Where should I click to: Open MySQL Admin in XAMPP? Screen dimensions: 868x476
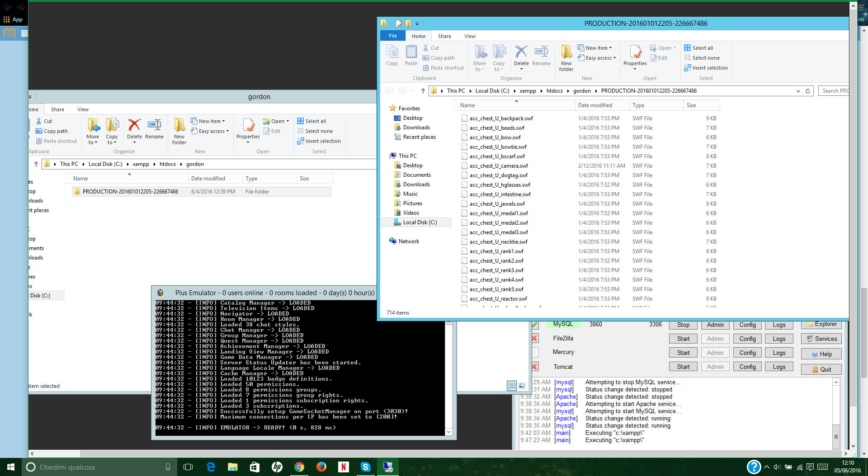click(x=715, y=325)
